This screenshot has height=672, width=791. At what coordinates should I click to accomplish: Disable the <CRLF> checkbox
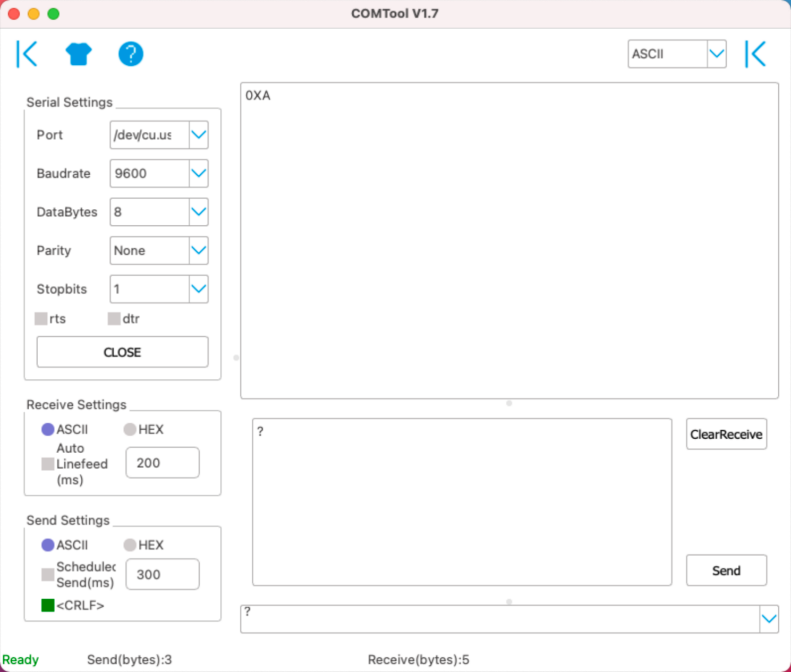[x=47, y=605]
